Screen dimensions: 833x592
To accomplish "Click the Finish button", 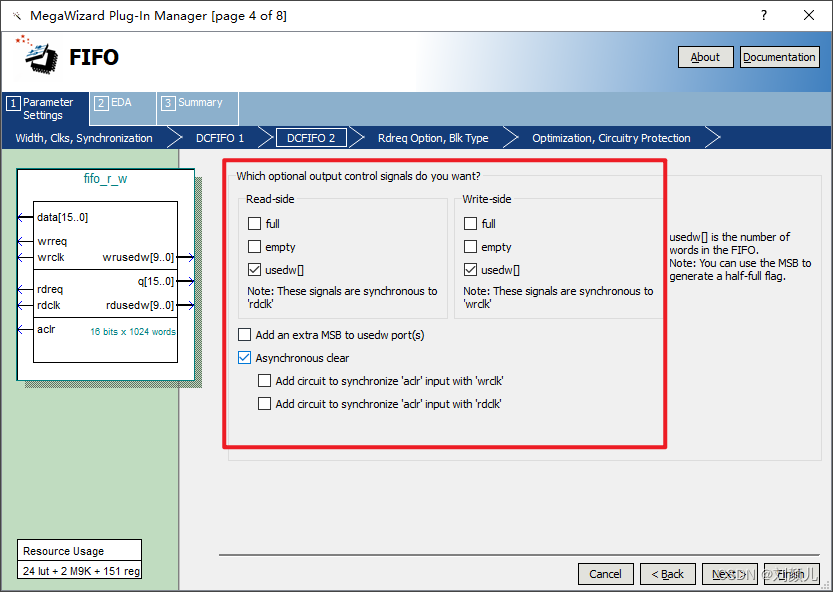I will [792, 574].
